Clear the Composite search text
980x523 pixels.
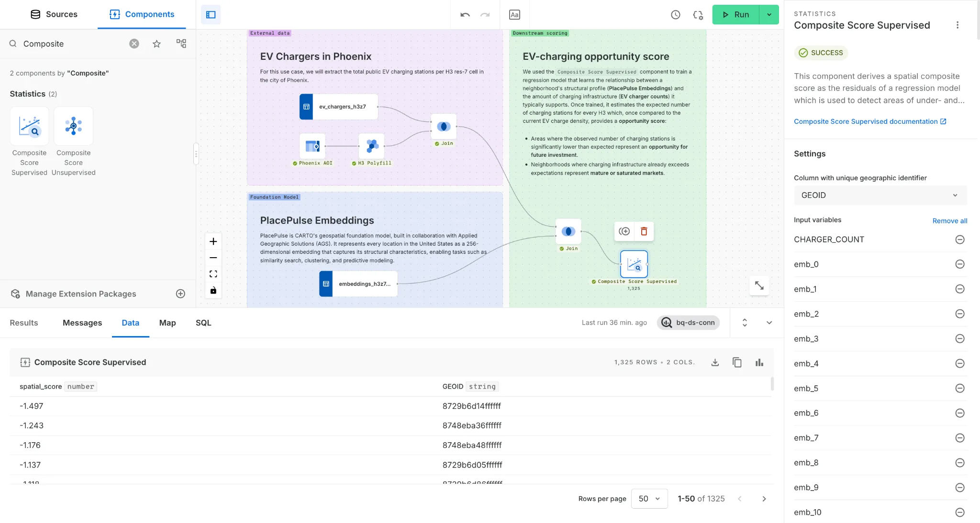(134, 44)
